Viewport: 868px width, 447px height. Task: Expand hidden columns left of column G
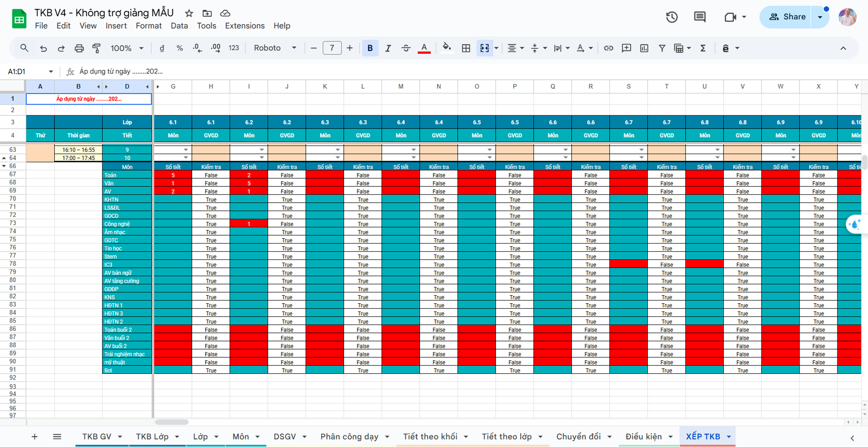tap(158, 86)
